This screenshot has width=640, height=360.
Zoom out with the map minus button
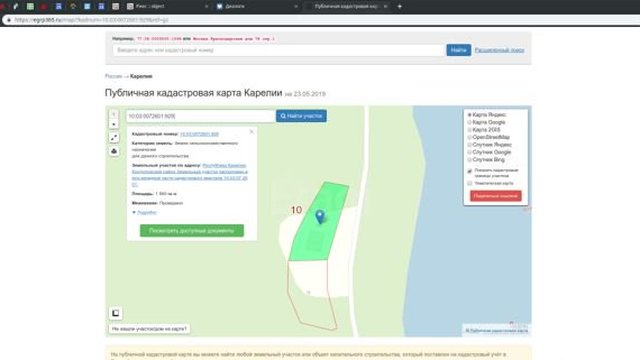[114, 124]
